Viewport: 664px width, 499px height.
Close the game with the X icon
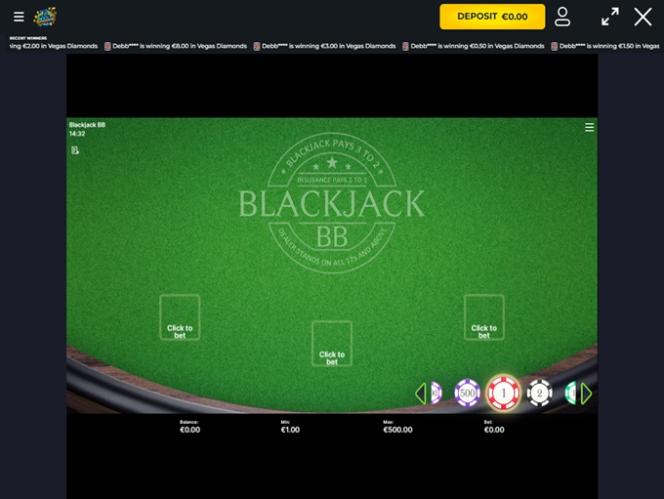[643, 17]
